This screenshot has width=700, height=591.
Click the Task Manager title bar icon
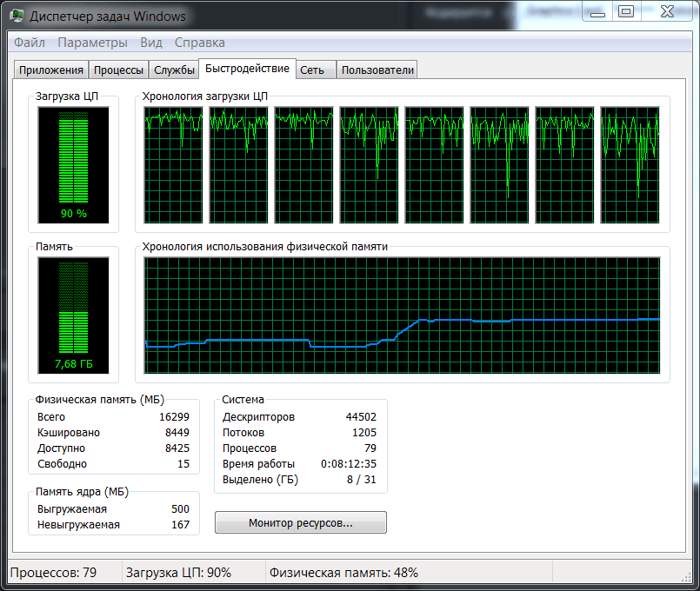(x=17, y=16)
